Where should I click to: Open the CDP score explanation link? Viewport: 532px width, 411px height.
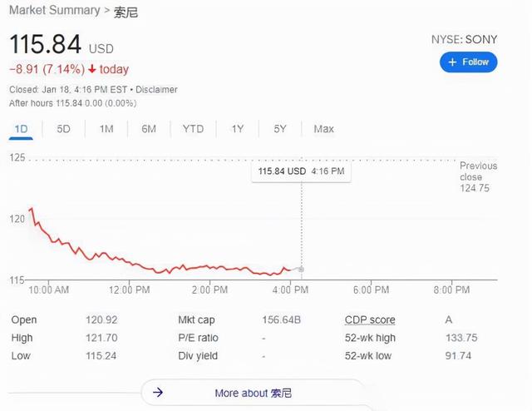(x=370, y=319)
